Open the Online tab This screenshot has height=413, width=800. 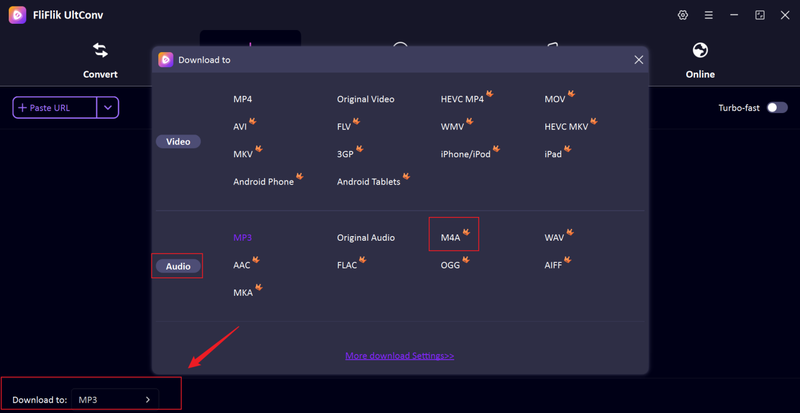(x=700, y=60)
